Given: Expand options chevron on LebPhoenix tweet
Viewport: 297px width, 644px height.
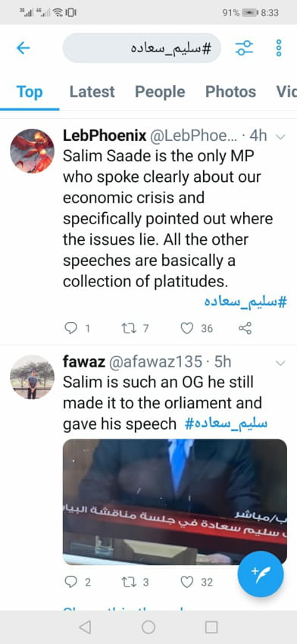Looking at the screenshot, I should tap(280, 137).
